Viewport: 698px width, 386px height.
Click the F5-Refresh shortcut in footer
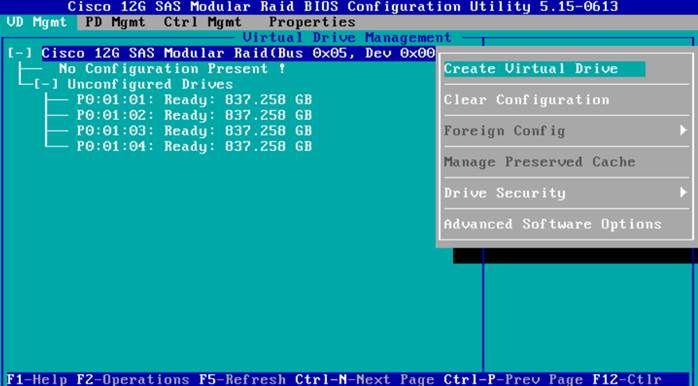[243, 380]
